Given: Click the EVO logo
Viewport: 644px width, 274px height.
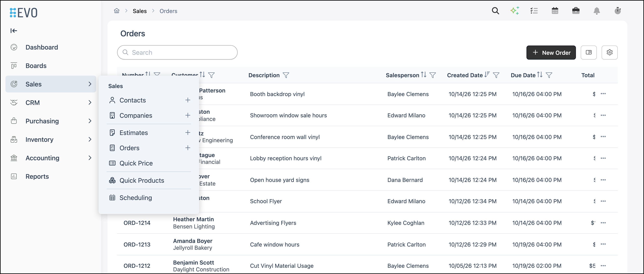Looking at the screenshot, I should [24, 12].
